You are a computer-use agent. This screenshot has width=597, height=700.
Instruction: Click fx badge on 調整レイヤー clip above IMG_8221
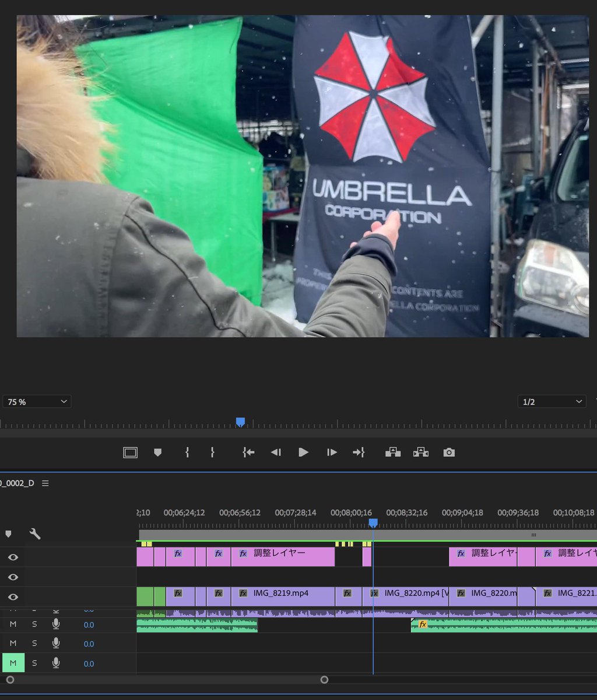point(547,554)
